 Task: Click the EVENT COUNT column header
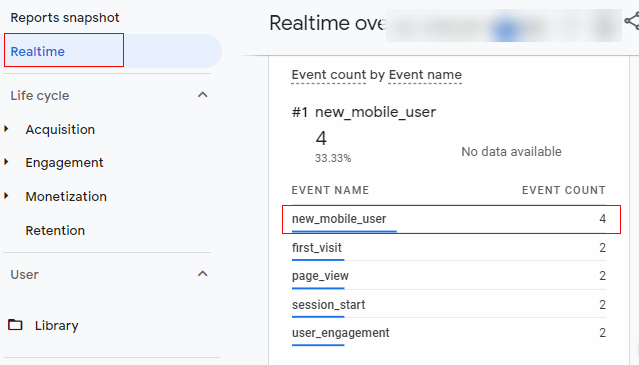[564, 190]
